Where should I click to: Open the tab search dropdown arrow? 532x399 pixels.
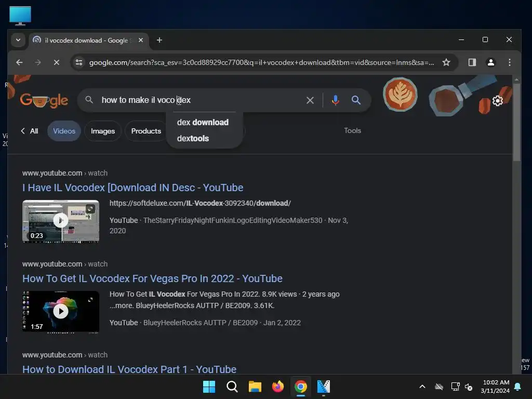(x=18, y=40)
